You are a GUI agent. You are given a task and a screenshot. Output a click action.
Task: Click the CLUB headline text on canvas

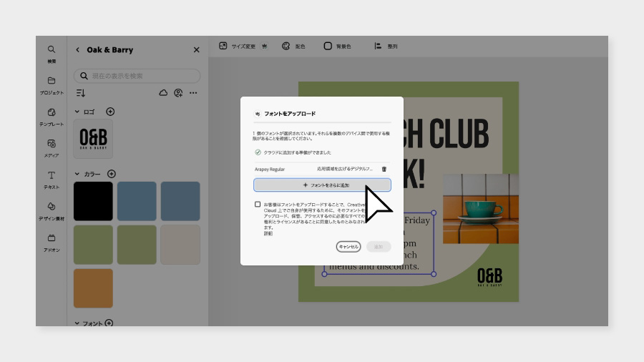(x=459, y=133)
